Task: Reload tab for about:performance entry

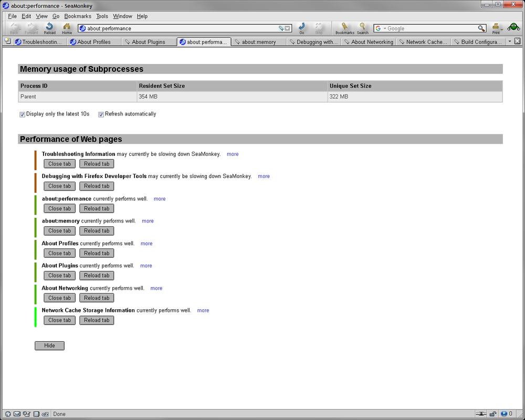Action: (x=97, y=208)
